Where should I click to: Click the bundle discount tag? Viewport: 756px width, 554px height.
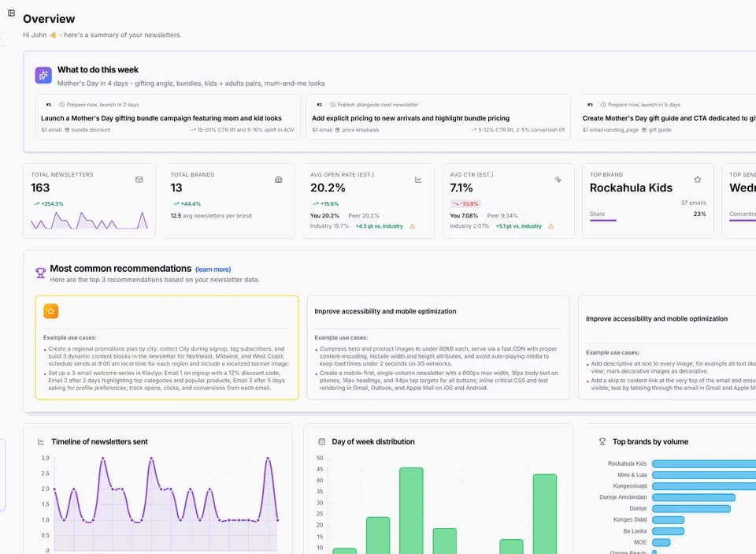click(87, 130)
